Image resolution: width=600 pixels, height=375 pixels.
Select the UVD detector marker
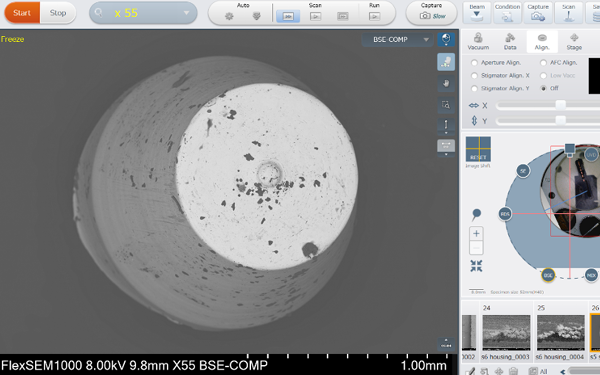click(591, 155)
